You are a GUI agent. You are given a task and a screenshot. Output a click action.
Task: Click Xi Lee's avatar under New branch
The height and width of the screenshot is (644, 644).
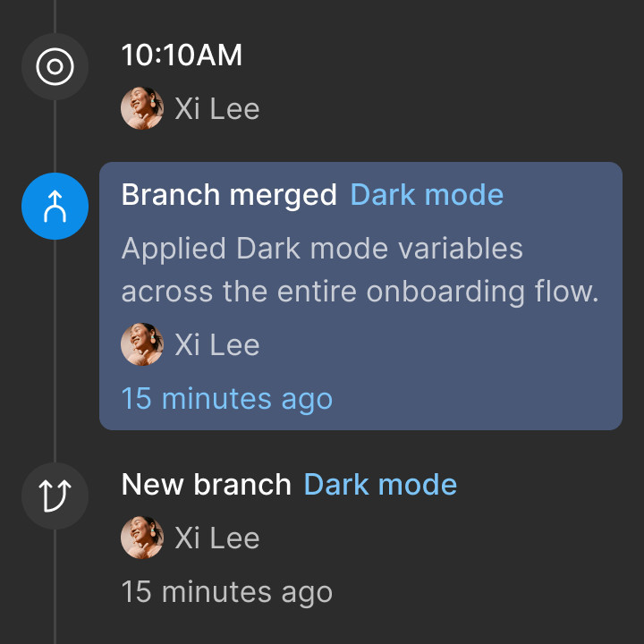tap(142, 538)
